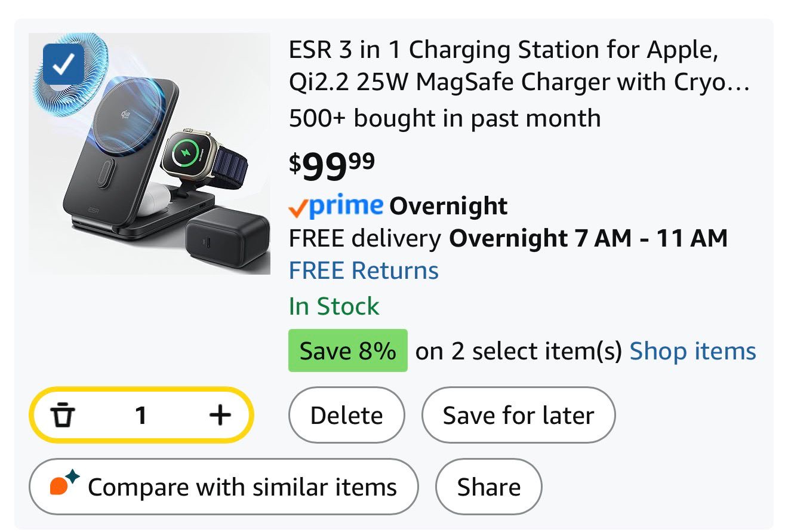Increase quantity with the plus icon

[x=220, y=415]
